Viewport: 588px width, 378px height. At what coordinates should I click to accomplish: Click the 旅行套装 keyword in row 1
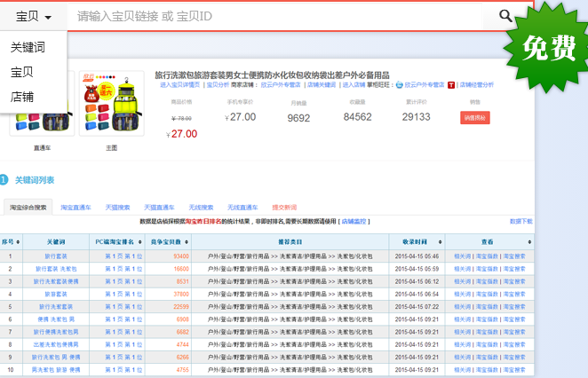[x=56, y=256]
